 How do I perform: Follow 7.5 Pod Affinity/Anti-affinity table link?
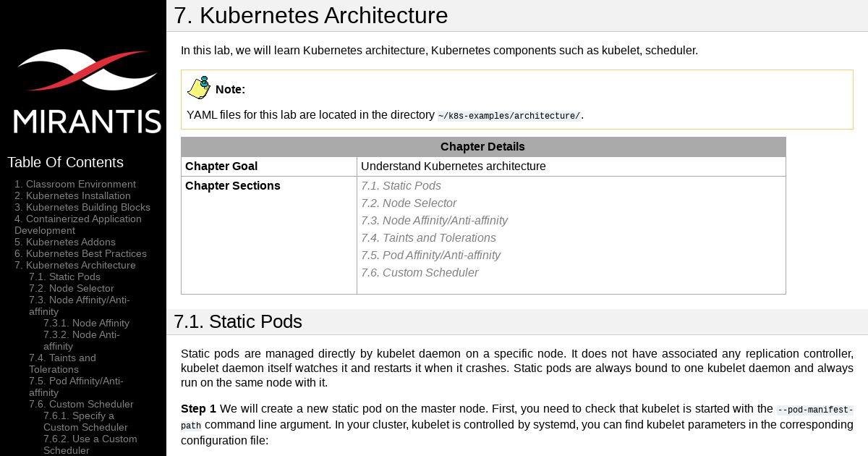[x=430, y=256]
